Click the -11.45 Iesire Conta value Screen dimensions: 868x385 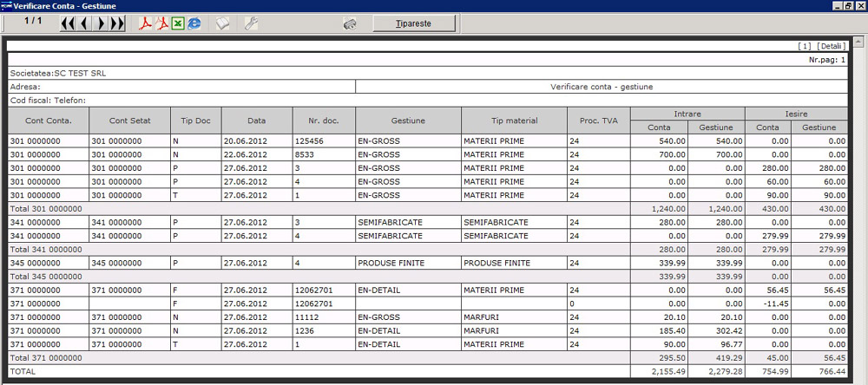(x=778, y=303)
